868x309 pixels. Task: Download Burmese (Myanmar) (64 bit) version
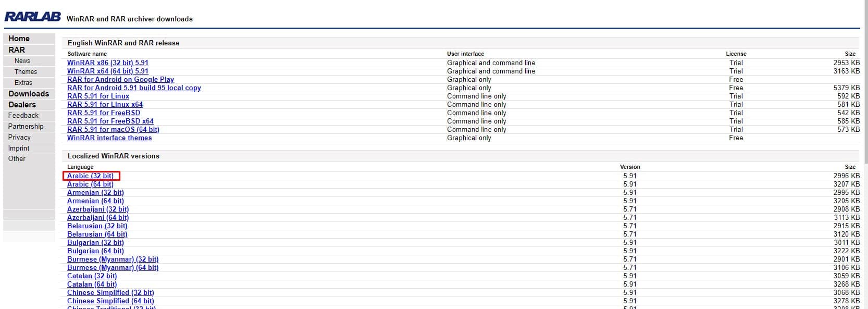tap(113, 267)
